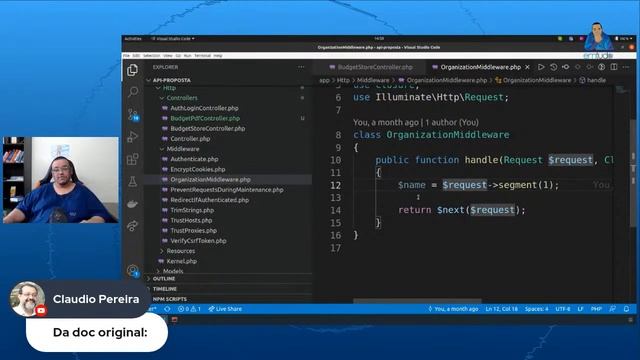
Task: Click the Middleware breadcrumb segment
Action: (x=373, y=80)
